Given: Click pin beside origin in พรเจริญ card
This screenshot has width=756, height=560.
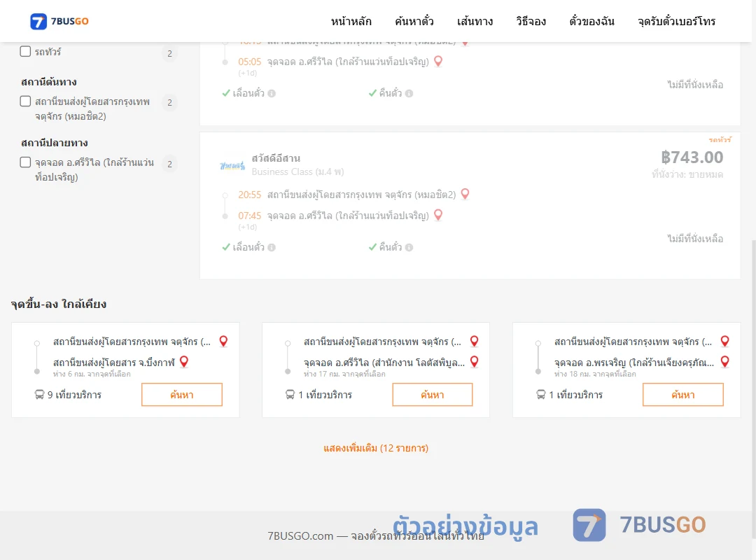Looking at the screenshot, I should point(724,341).
